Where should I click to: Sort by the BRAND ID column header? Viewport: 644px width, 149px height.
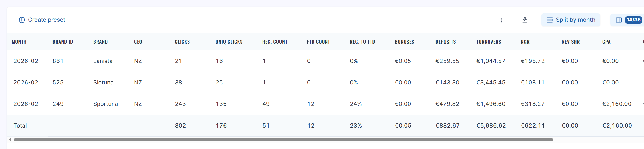click(63, 42)
